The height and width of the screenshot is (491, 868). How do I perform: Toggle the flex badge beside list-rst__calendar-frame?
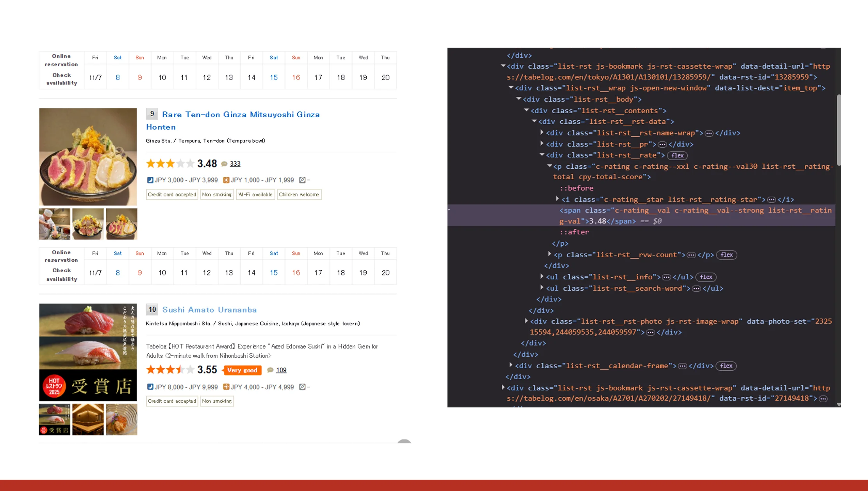click(x=726, y=366)
